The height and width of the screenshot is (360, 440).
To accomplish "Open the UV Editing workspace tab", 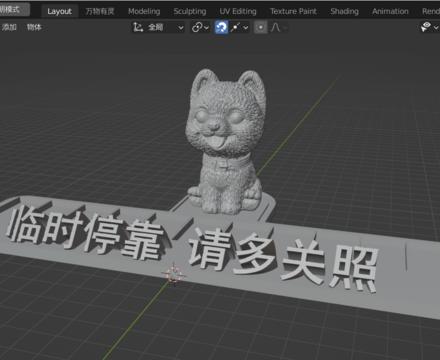I will [x=238, y=12].
